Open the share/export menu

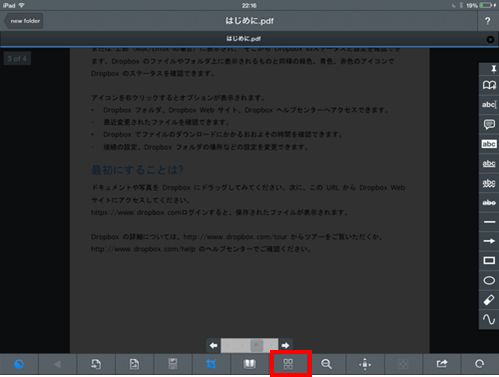(x=442, y=364)
